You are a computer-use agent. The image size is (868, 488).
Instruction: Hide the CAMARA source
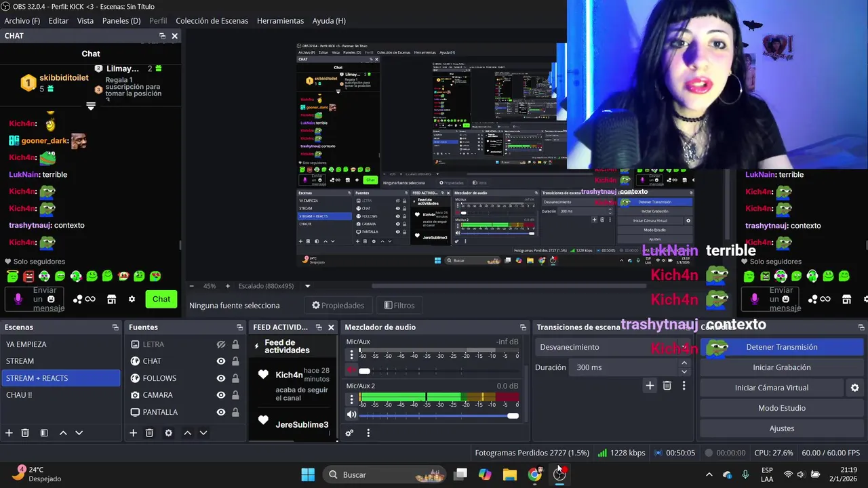pos(220,395)
